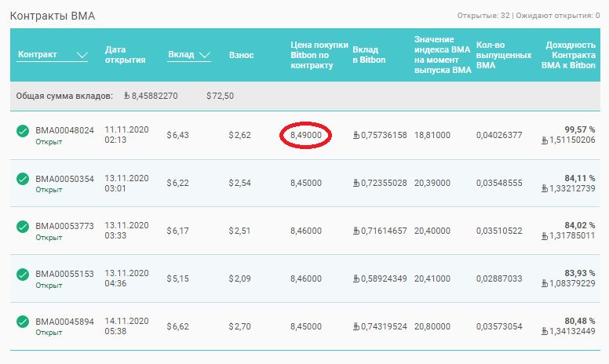Click green checkmark icon for BMA00050354
The image size is (609, 364).
point(23,179)
